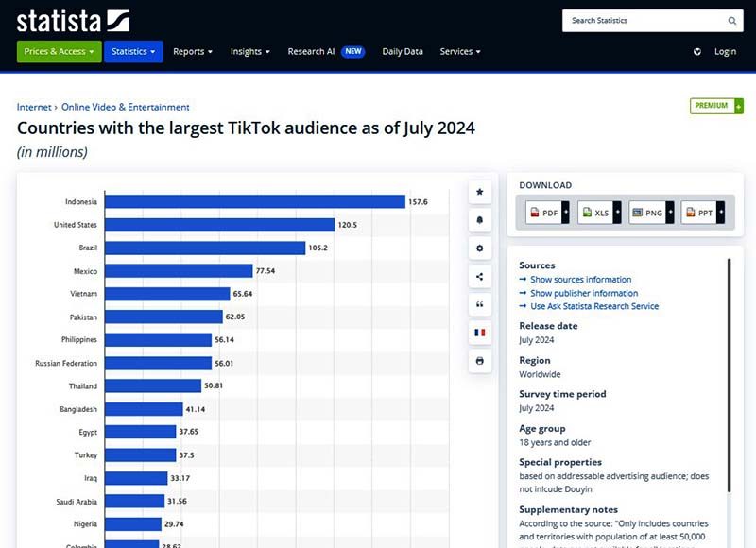Open the Daily Data menu item
Screen dimensions: 756x548
click(403, 52)
